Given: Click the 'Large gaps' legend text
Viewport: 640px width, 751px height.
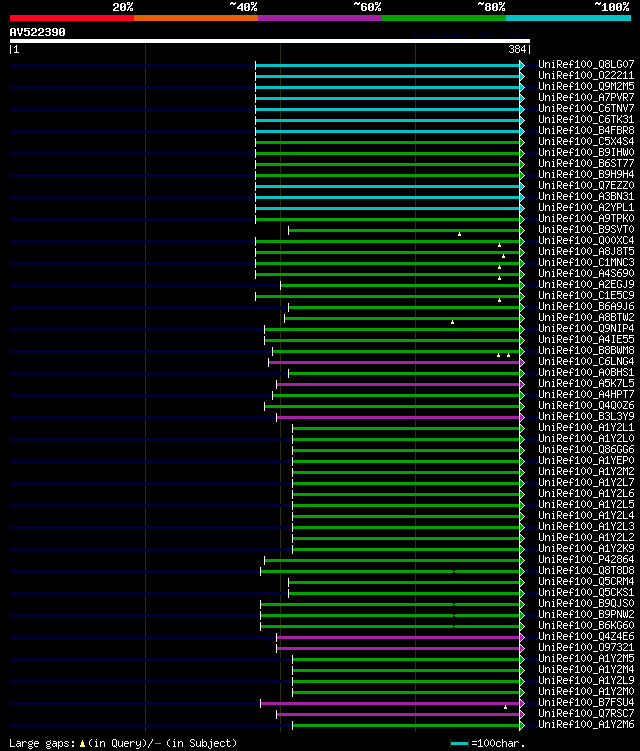Looking at the screenshot, I should 42,743.
